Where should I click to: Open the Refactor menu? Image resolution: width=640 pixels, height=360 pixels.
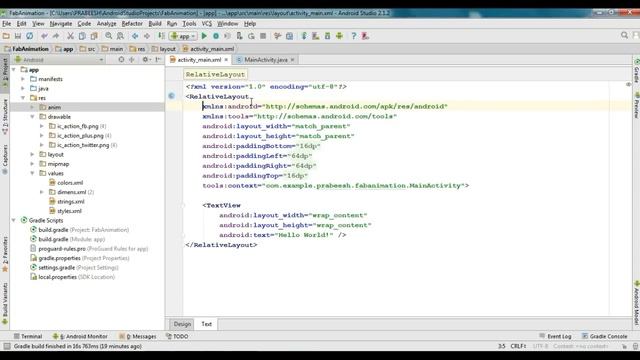132,24
